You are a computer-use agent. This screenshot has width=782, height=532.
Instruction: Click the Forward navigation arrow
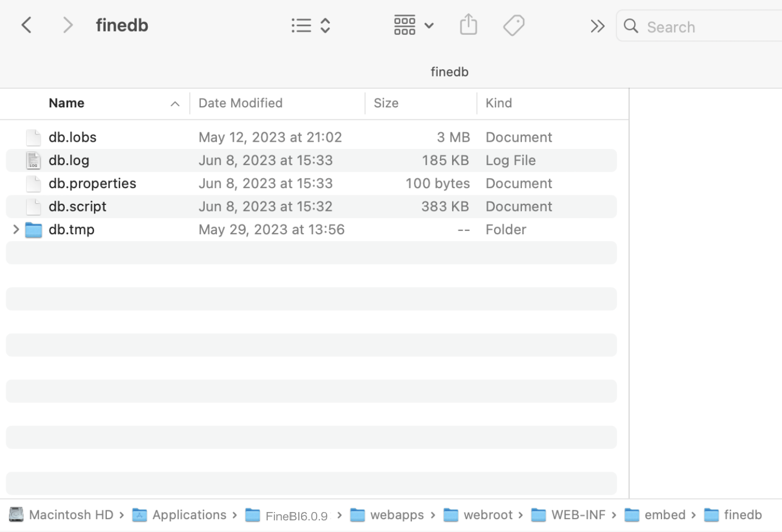[x=68, y=24]
